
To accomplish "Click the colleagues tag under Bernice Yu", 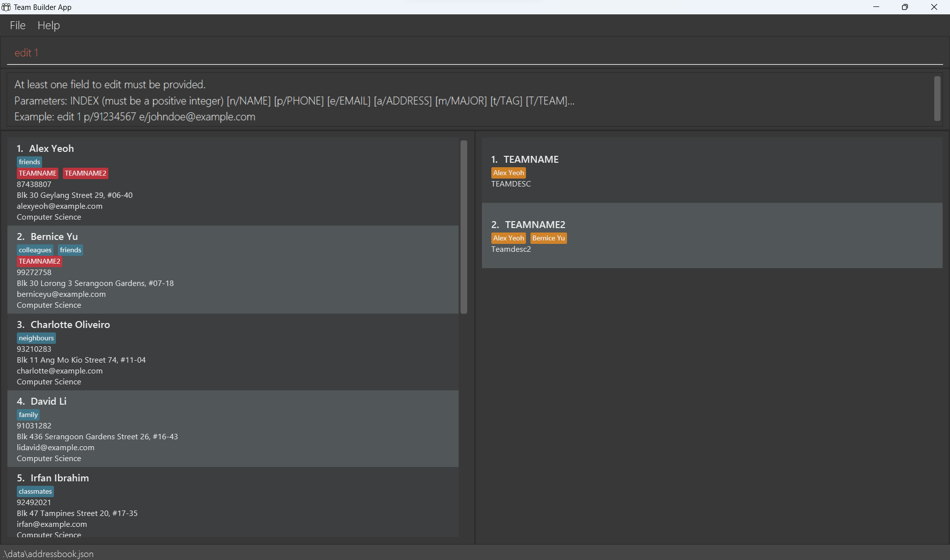I will 35,250.
